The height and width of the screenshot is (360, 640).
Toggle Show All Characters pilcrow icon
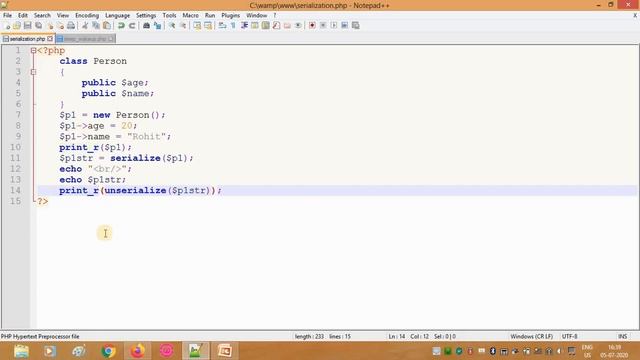pos(233,26)
